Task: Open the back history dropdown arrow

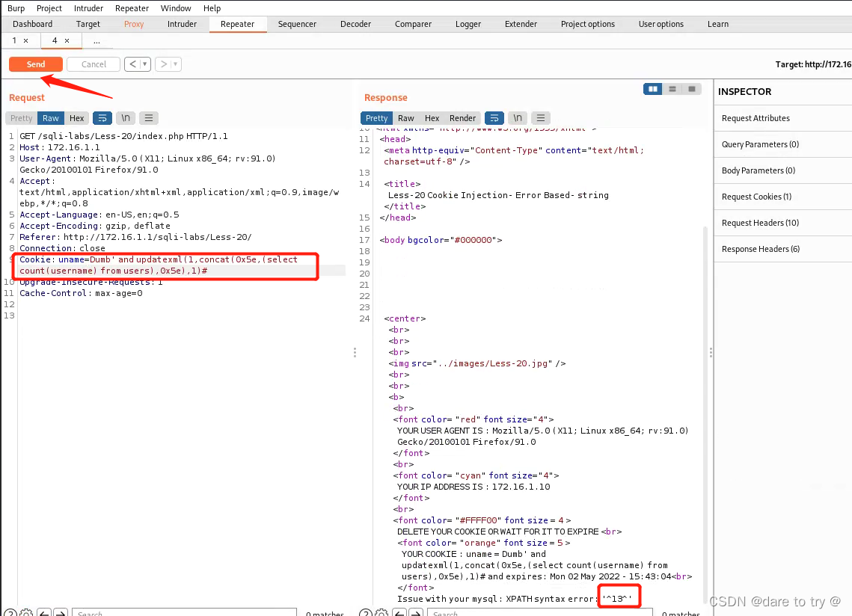Action: pyautogui.click(x=145, y=64)
